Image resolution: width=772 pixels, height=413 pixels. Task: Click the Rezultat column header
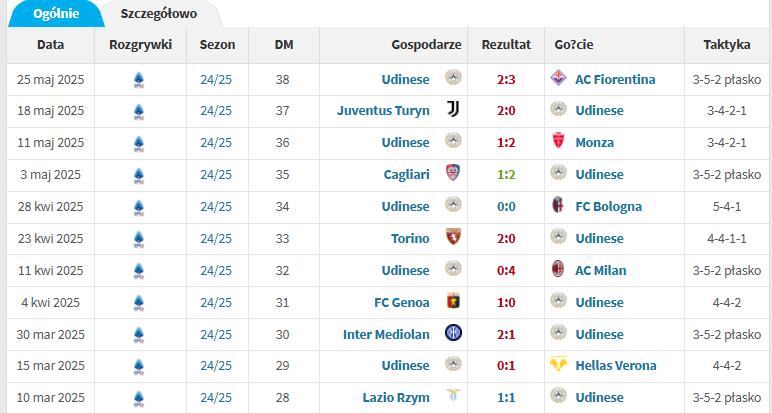(506, 45)
